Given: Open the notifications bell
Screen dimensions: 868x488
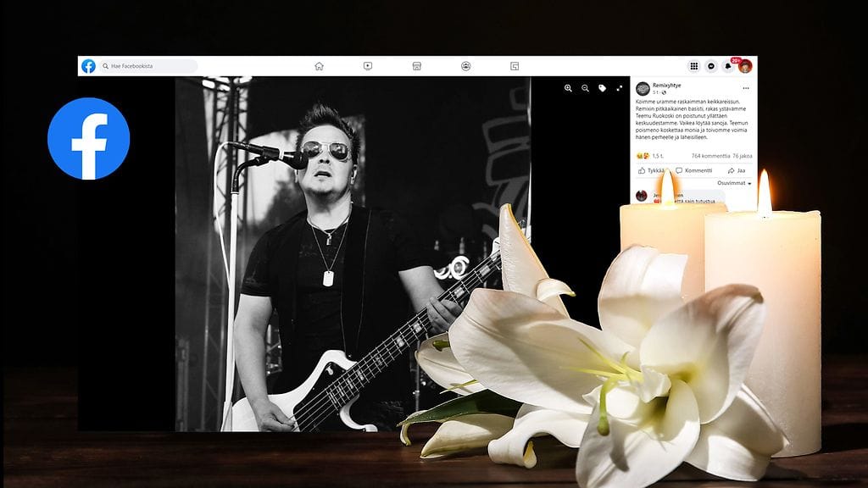Looking at the screenshot, I should click(728, 66).
